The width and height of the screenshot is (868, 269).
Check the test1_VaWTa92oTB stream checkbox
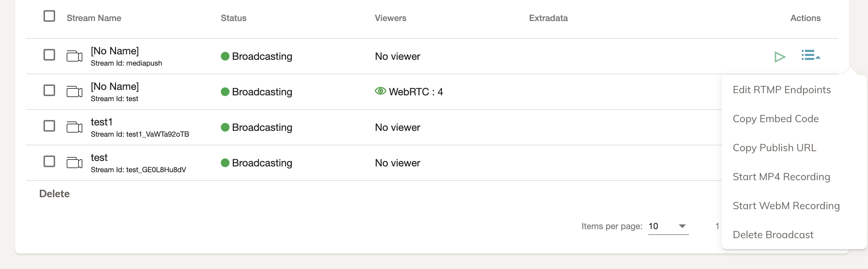click(x=49, y=126)
